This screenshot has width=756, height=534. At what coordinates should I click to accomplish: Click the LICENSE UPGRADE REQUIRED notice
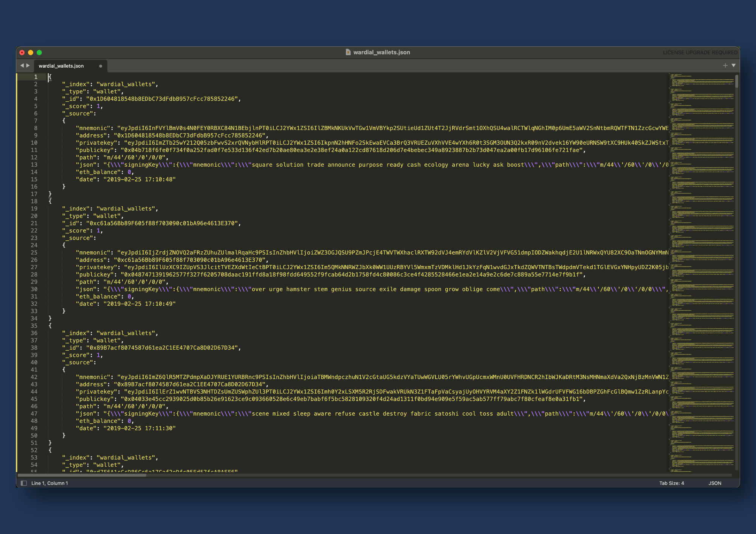click(x=700, y=53)
